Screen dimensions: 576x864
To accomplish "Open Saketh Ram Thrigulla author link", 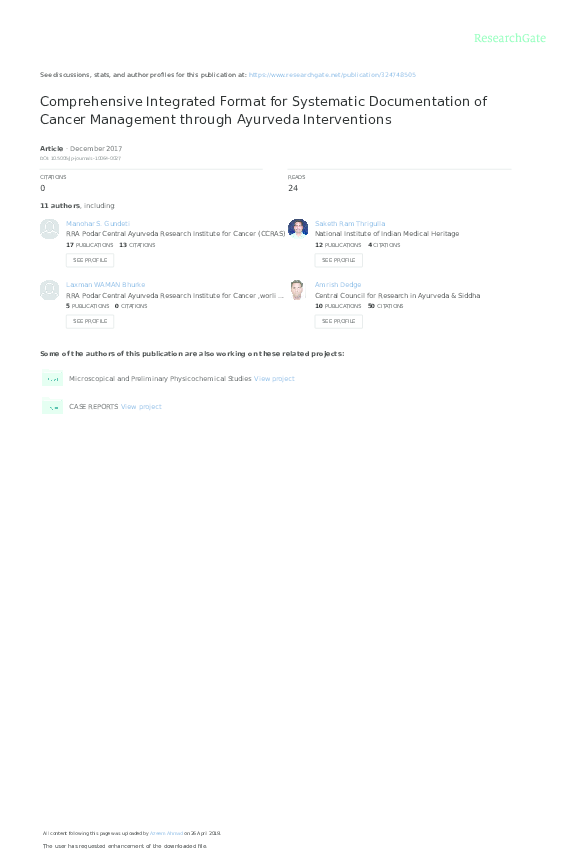I will coord(350,224).
